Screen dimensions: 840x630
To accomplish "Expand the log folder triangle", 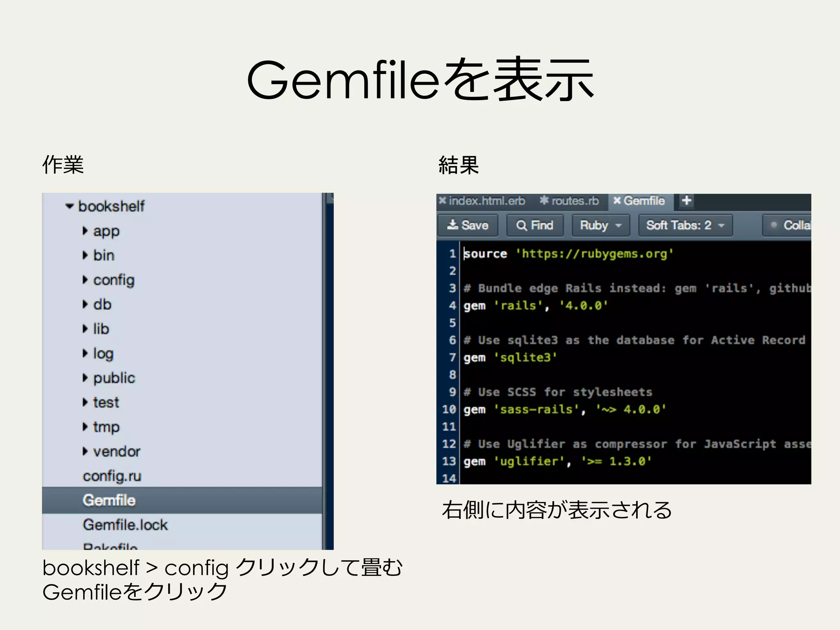I will pyautogui.click(x=85, y=353).
